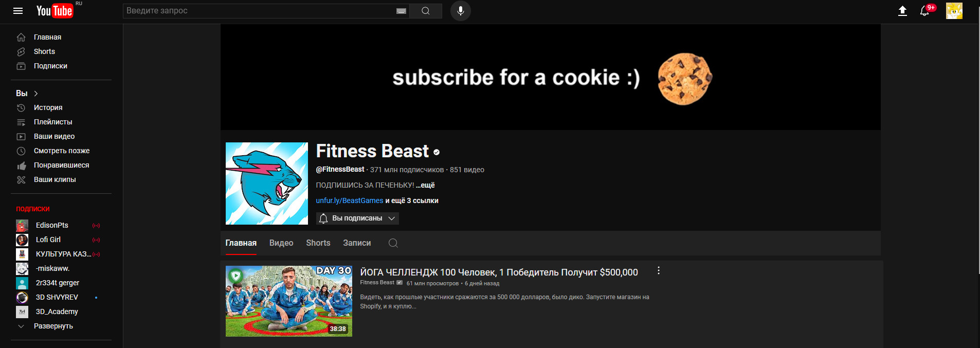Viewport: 980px width, 348px height.
Task: Click the magnifier search button
Action: coord(426,11)
